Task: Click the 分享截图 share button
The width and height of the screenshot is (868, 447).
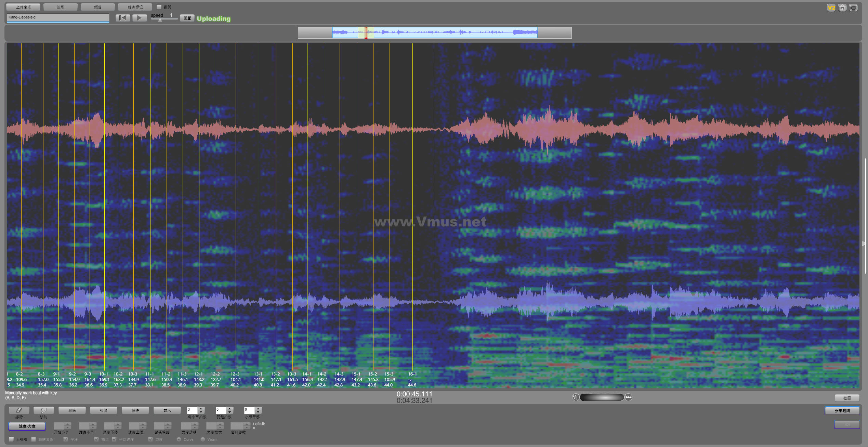Action: pos(842,410)
